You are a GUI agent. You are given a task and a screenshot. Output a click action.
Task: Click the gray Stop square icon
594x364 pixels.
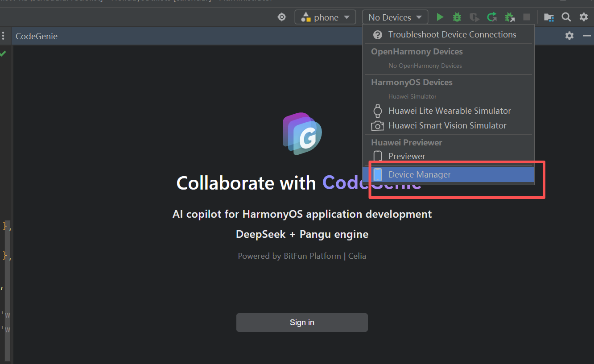pos(527,17)
